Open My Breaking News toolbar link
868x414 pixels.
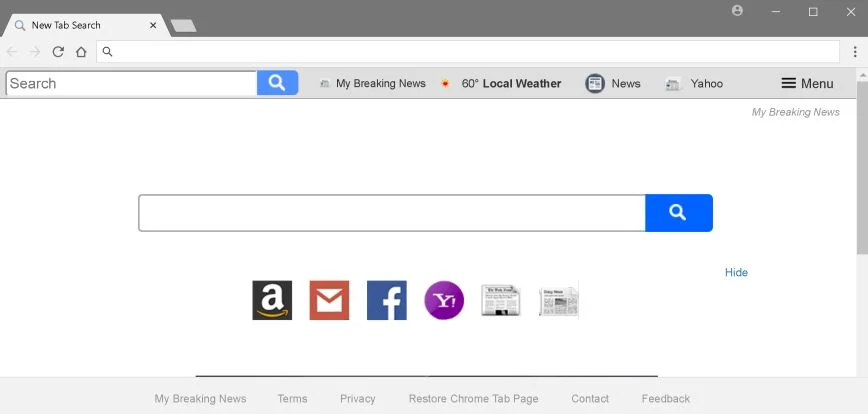coord(373,84)
